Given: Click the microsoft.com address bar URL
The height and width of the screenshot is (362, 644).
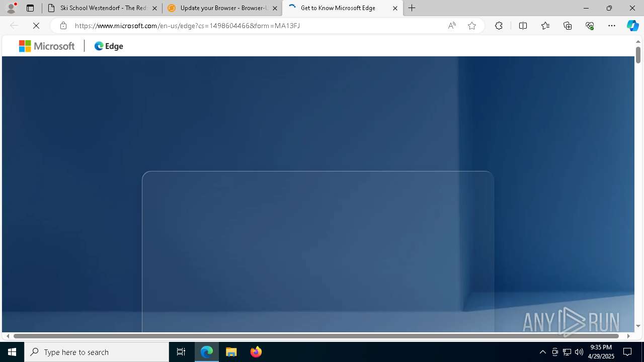Looking at the screenshot, I should pos(187,26).
